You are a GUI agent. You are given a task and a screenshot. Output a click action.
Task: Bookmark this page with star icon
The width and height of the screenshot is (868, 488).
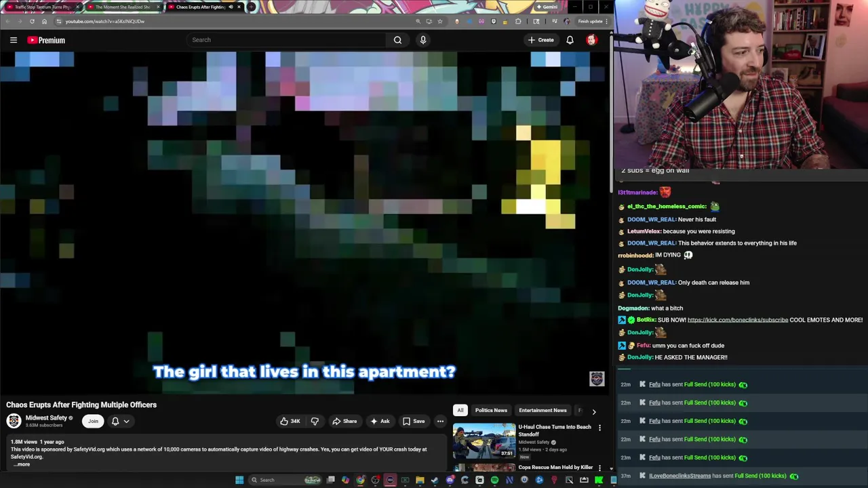[440, 21]
